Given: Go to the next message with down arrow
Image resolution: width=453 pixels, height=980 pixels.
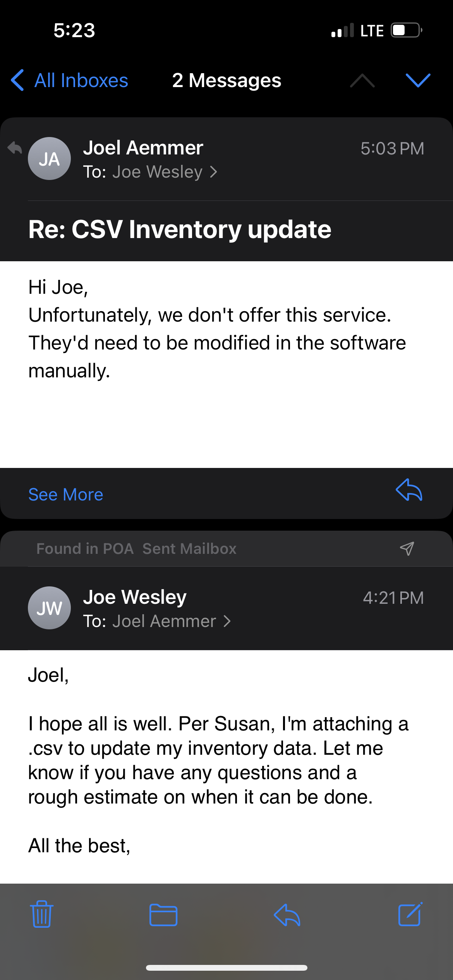Looking at the screenshot, I should click(x=418, y=81).
